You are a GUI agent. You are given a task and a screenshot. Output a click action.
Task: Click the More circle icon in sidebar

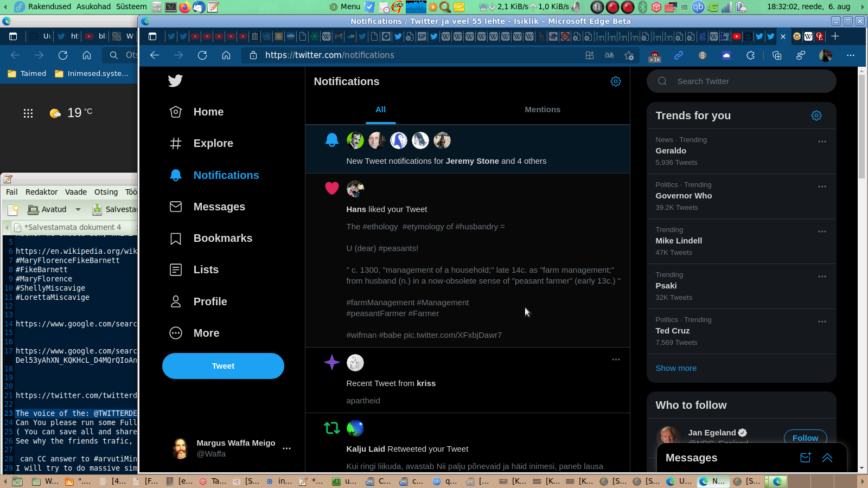click(176, 333)
